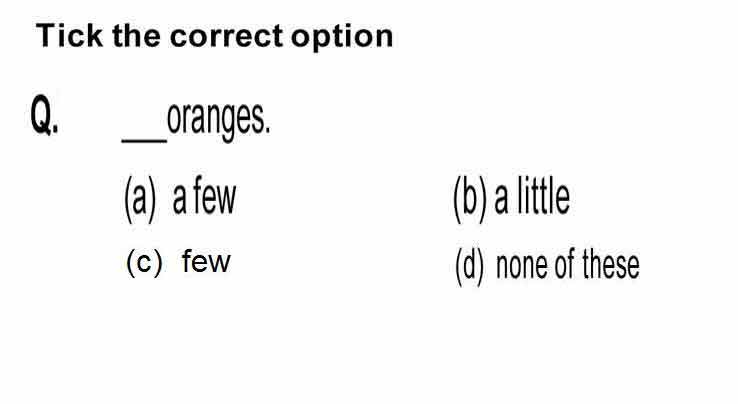Click the word "oranges." in the question

click(219, 121)
